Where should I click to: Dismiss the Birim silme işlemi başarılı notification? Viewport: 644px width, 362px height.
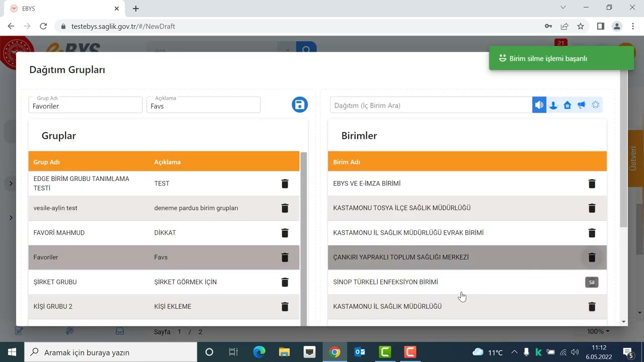point(561,58)
